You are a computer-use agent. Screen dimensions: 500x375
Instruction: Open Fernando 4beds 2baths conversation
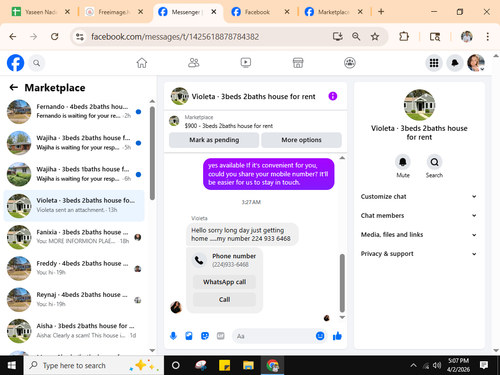pyautogui.click(x=74, y=111)
